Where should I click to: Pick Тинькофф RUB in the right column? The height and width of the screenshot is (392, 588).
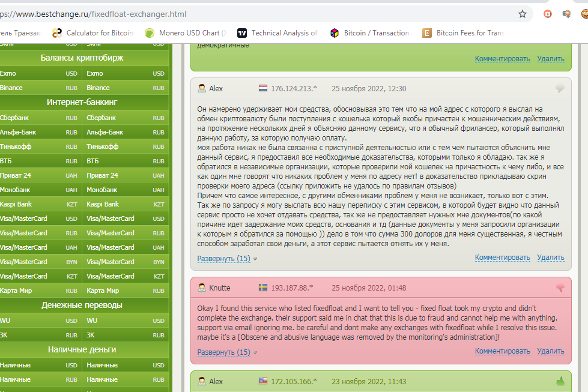click(x=126, y=146)
